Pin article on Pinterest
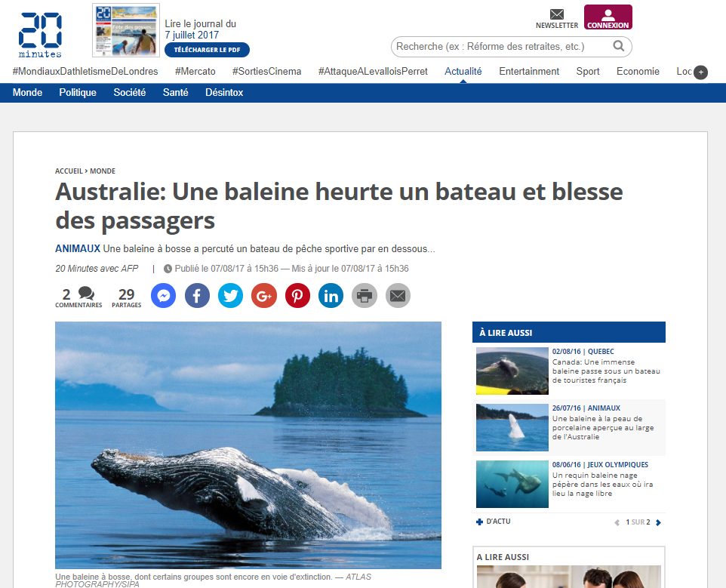 point(297,295)
